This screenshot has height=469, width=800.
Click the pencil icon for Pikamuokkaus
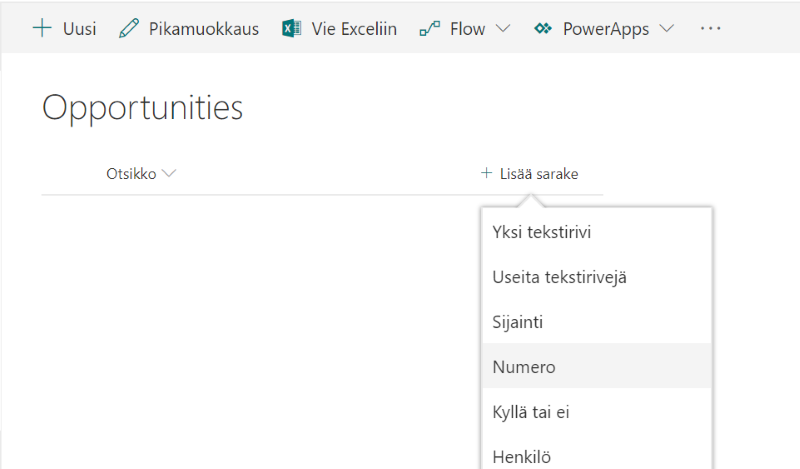pyautogui.click(x=129, y=28)
